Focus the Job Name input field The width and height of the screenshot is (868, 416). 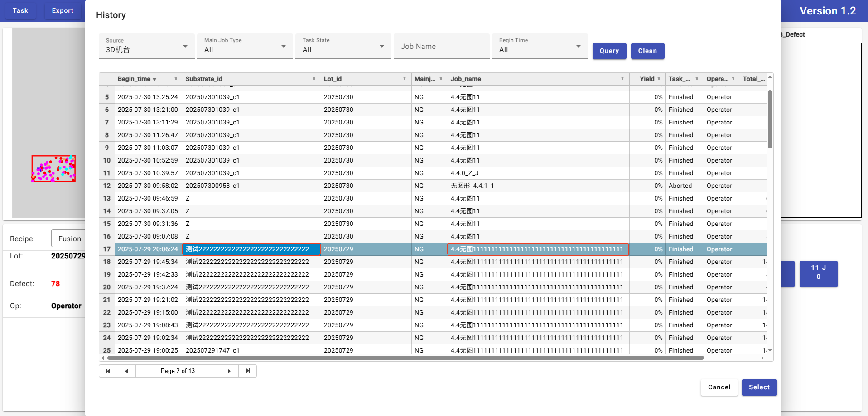coord(442,47)
